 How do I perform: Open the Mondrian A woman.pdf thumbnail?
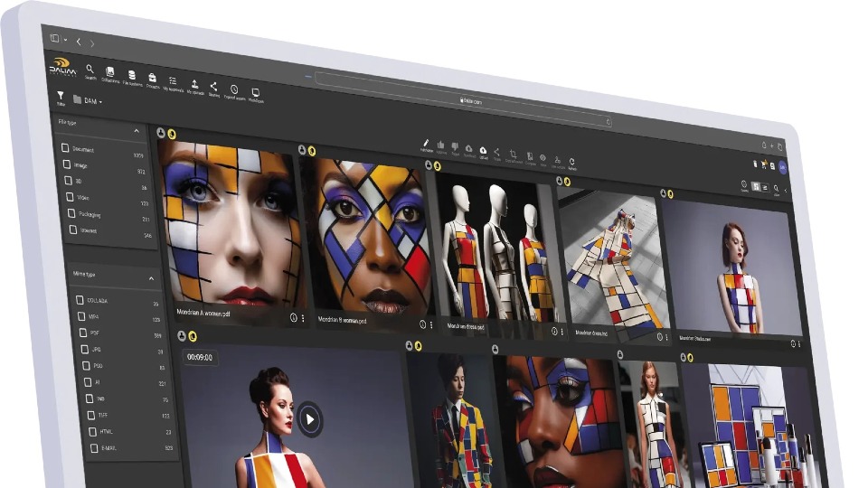[231, 226]
